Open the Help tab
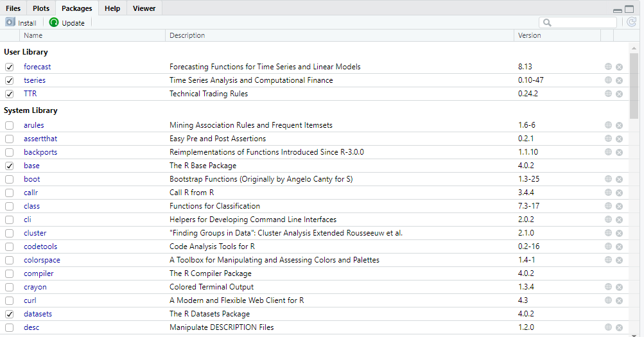 112,8
